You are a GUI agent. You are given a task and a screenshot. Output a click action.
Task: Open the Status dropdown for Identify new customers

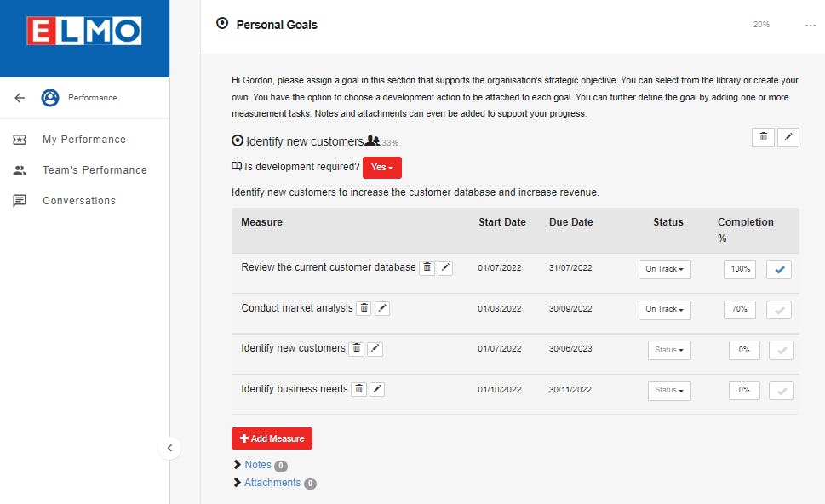(x=667, y=349)
